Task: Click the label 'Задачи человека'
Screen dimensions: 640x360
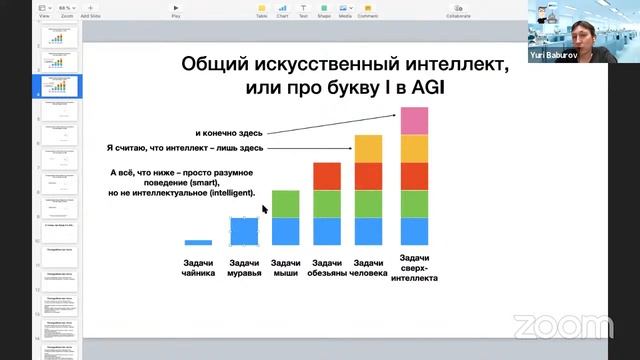Action: point(369,268)
